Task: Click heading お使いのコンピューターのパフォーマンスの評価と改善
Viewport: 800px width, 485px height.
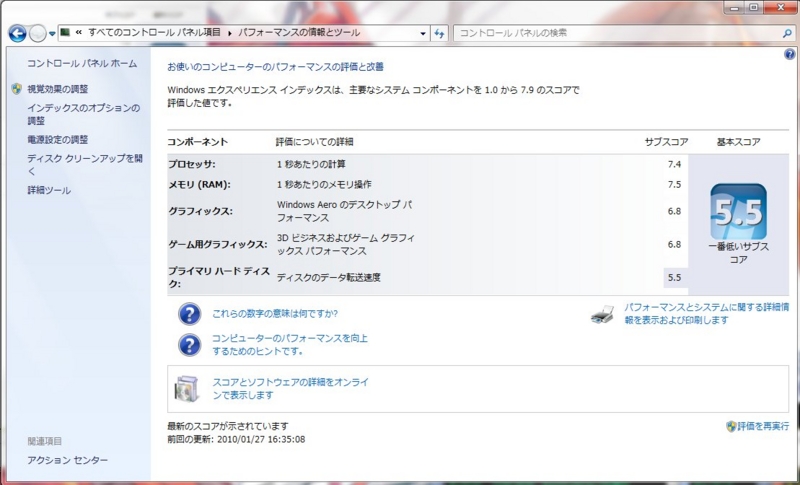Action: click(x=276, y=67)
